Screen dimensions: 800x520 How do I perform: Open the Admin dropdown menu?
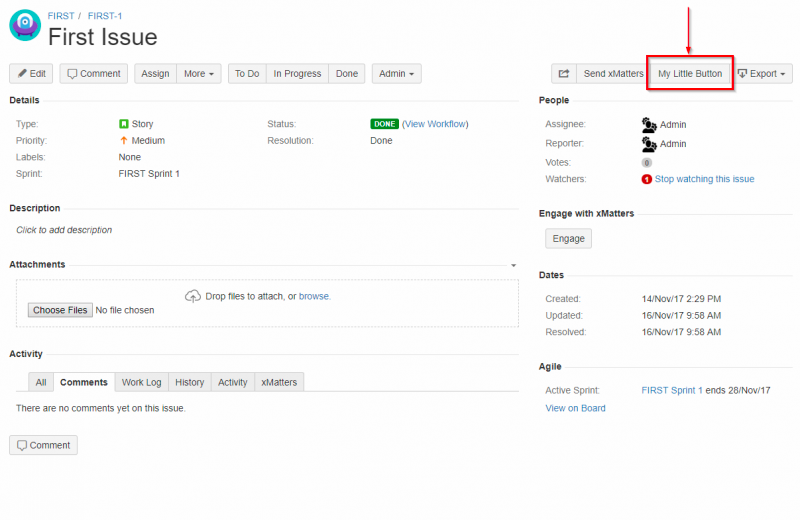[x=396, y=73]
